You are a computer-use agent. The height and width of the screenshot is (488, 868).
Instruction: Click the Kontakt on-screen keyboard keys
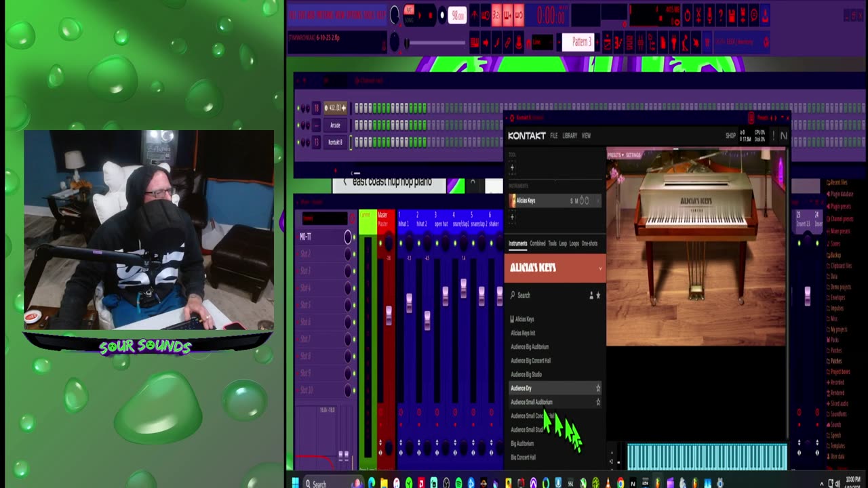click(707, 457)
